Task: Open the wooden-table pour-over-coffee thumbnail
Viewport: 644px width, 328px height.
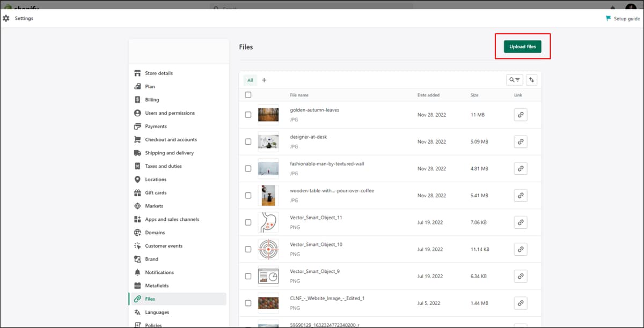Action: (268, 195)
